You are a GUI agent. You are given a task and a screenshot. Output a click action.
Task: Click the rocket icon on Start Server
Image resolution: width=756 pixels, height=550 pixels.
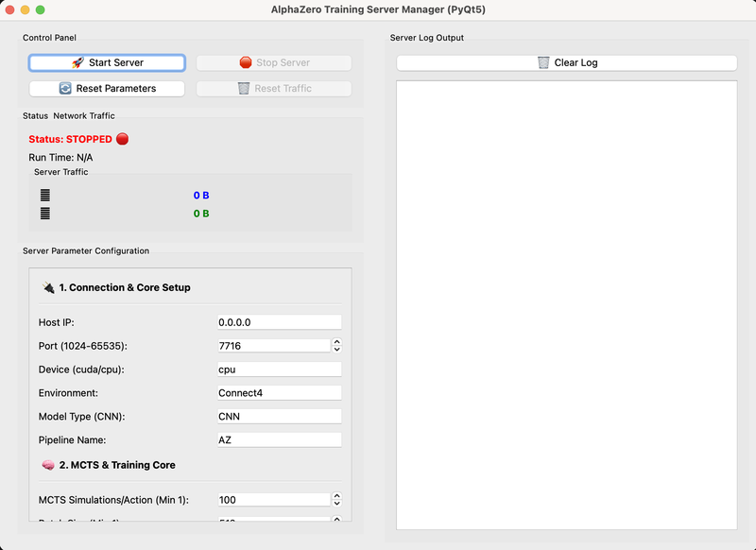(77, 63)
